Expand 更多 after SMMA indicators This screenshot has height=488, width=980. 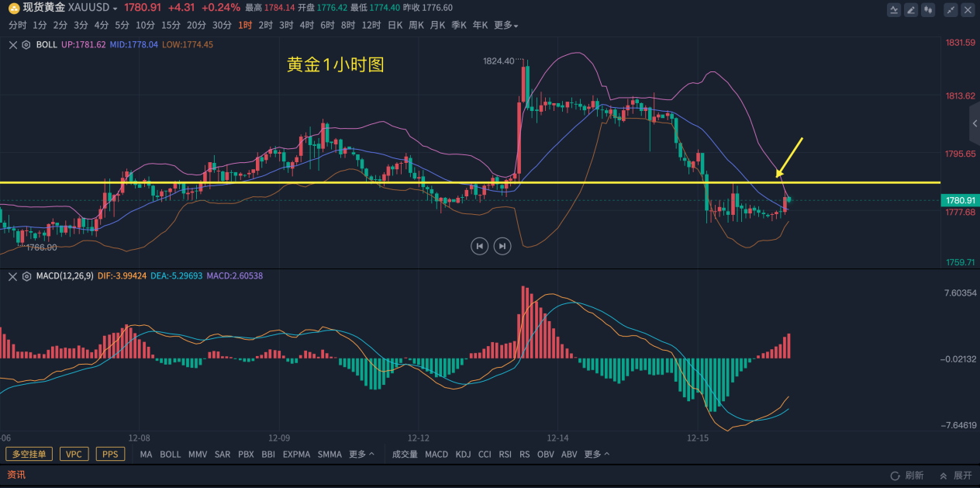tap(361, 454)
